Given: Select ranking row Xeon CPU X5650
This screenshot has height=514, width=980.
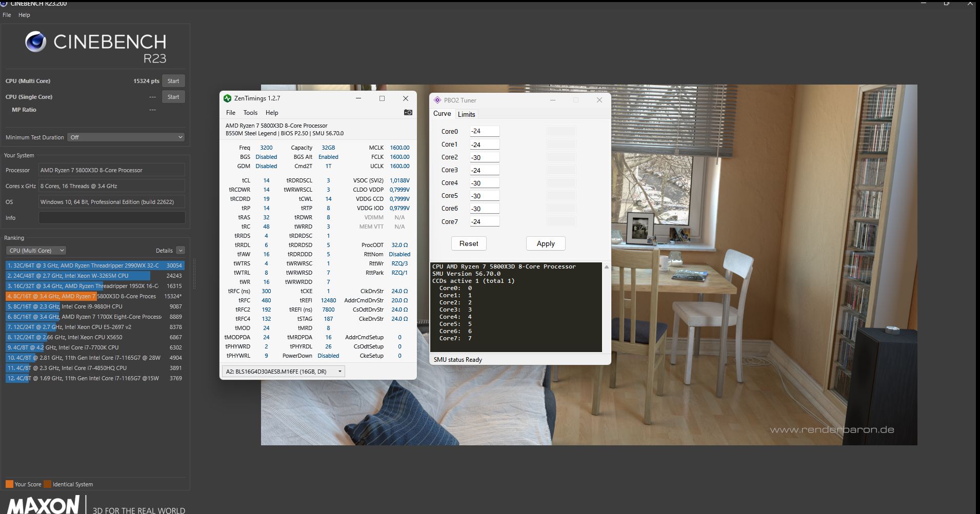Looking at the screenshot, I should [95, 337].
